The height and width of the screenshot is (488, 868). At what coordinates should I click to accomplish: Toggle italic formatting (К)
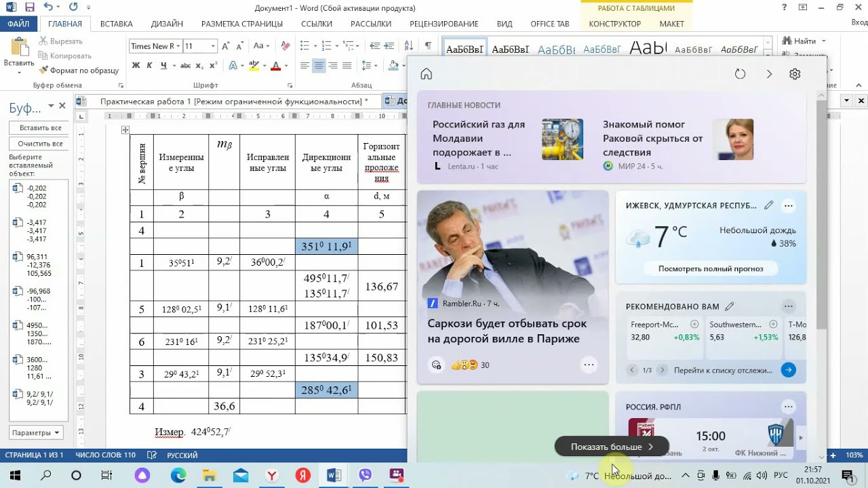click(x=149, y=66)
